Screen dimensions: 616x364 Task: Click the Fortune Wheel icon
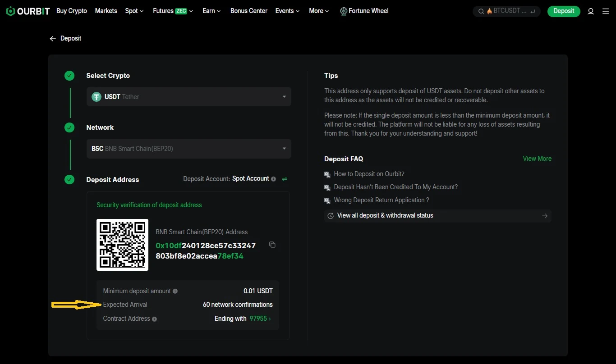click(344, 11)
